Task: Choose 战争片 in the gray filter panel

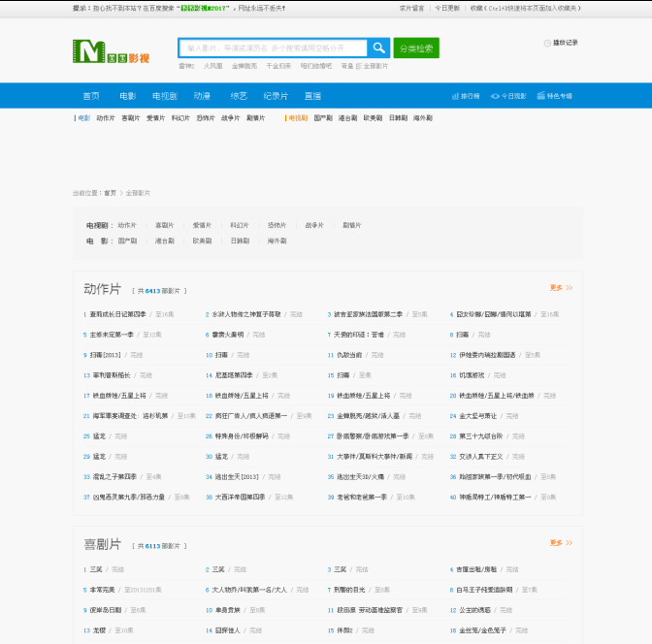Action: (314, 225)
